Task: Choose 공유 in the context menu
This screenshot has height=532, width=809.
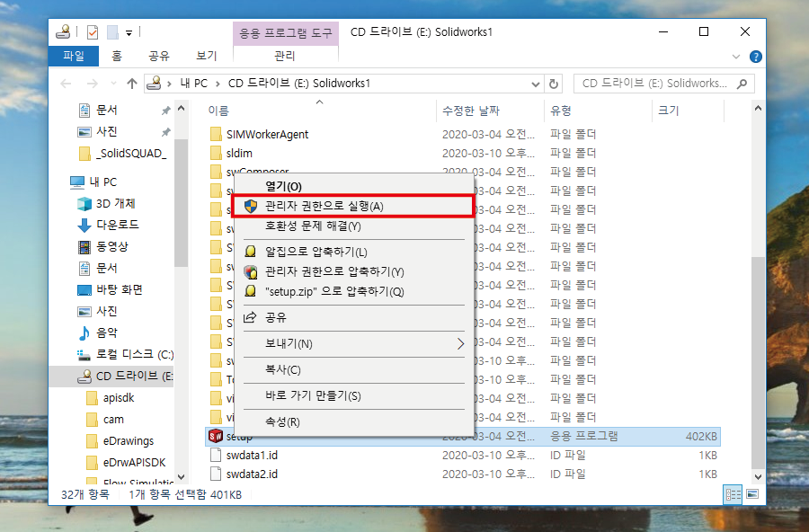Action: (x=276, y=317)
